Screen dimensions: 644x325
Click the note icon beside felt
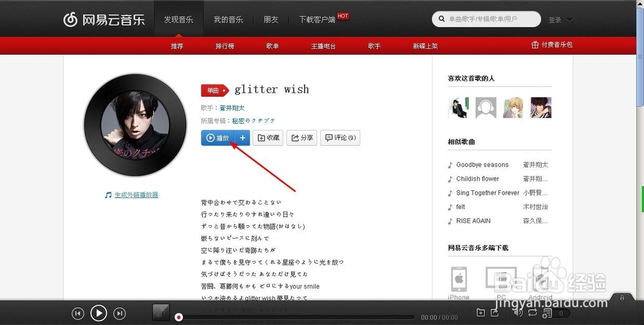(x=450, y=207)
